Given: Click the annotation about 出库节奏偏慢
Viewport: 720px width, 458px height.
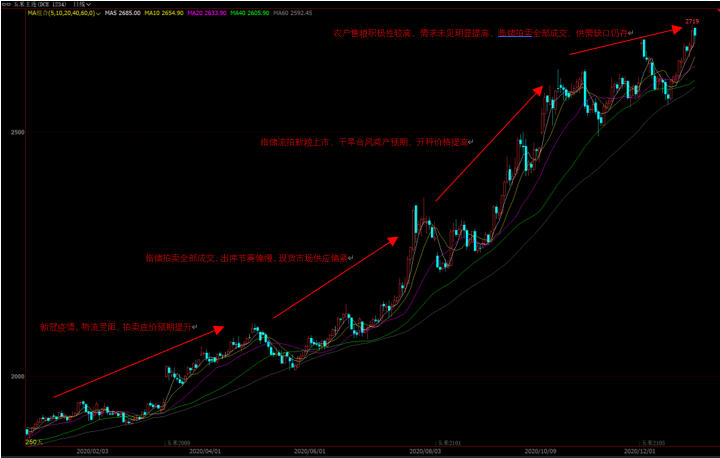Looking at the screenshot, I should pyautogui.click(x=248, y=258).
